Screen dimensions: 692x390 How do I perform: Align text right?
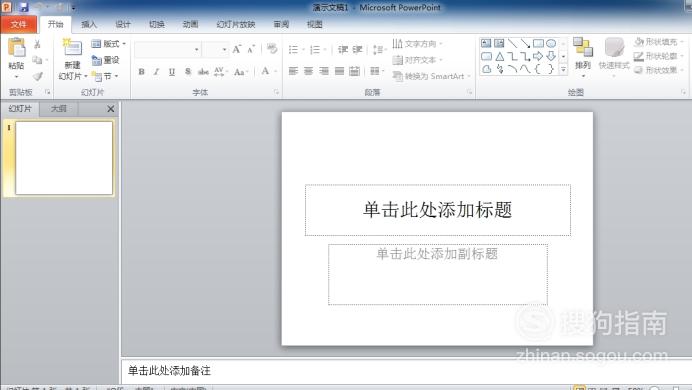324,71
